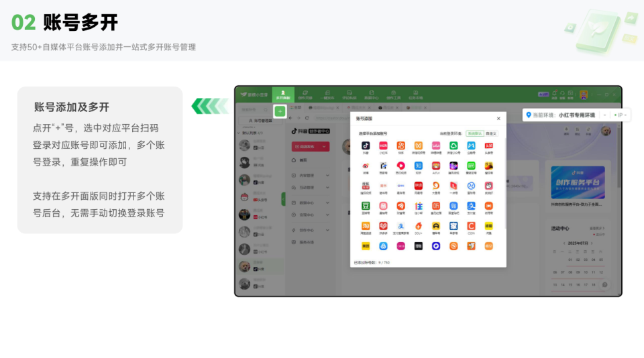Choose the 抖音 (Douyin) platform icon in dialog
Image resolution: width=644 pixels, height=358 pixels.
pyautogui.click(x=366, y=145)
